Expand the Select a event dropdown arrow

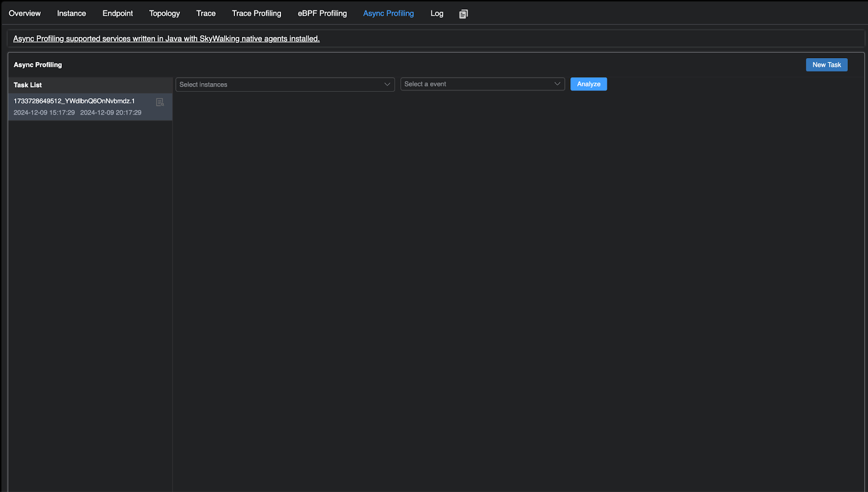557,84
